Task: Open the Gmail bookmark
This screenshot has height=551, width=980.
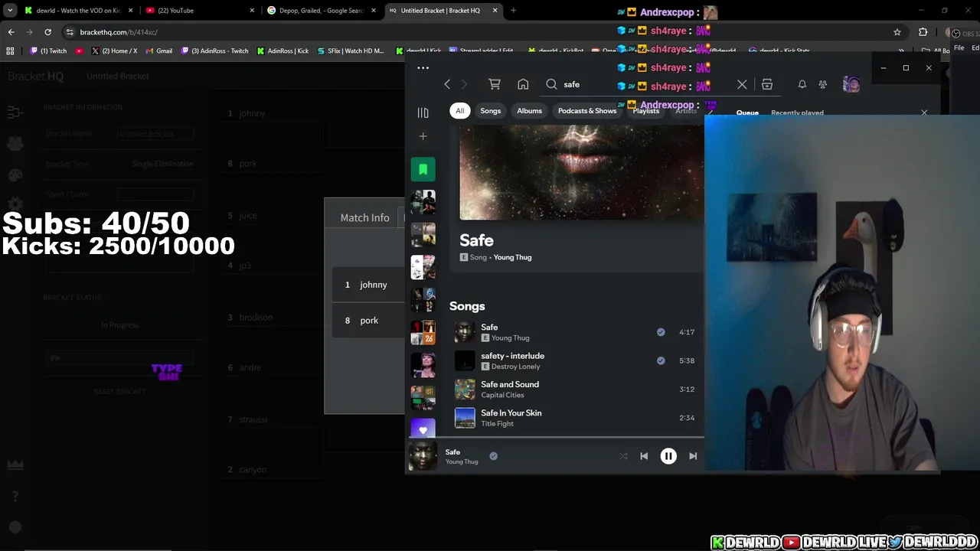Action: [158, 51]
